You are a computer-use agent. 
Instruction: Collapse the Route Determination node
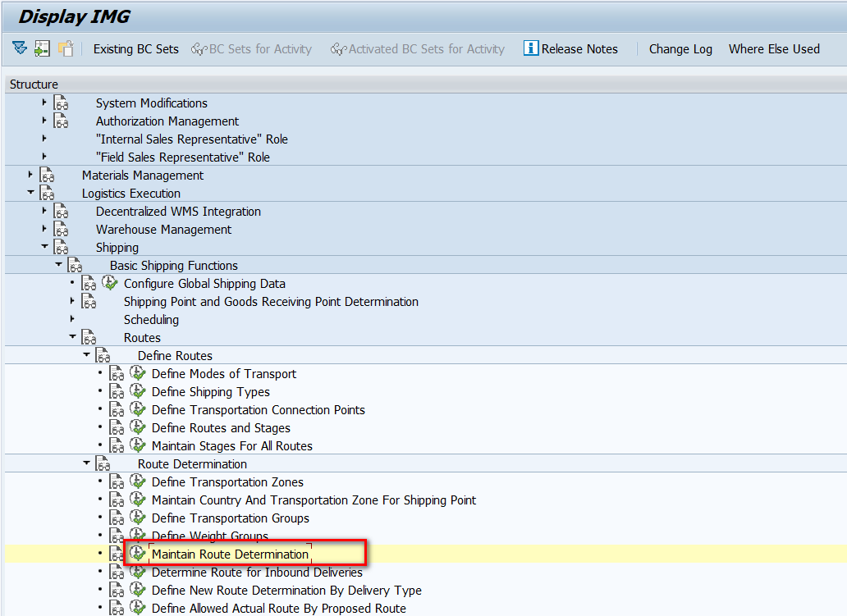(x=87, y=463)
